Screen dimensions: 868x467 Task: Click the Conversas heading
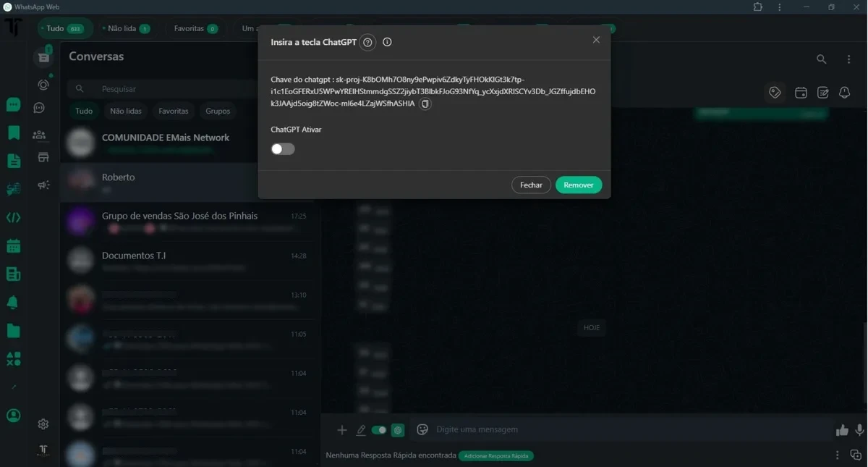point(96,56)
